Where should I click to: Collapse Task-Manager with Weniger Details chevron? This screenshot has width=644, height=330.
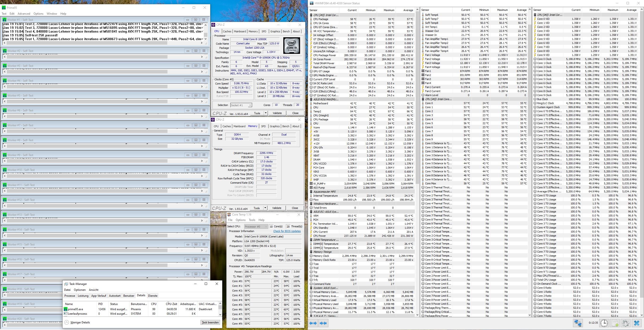67,322
